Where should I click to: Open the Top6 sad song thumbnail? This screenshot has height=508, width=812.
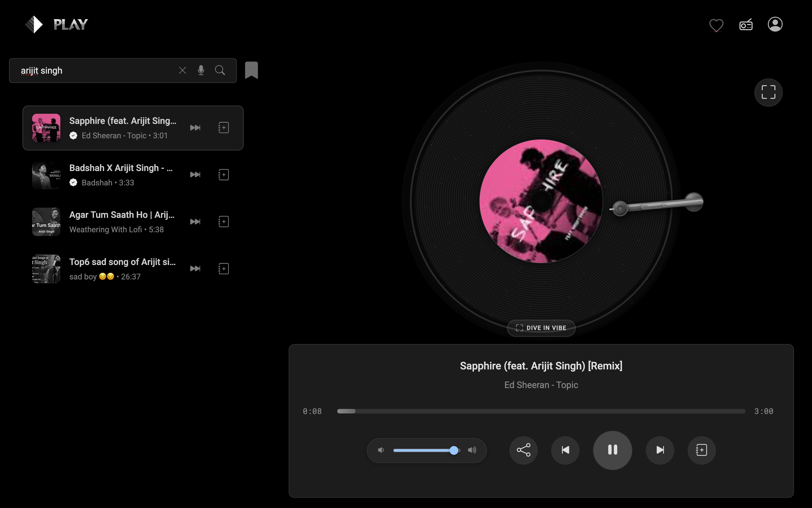click(x=46, y=269)
